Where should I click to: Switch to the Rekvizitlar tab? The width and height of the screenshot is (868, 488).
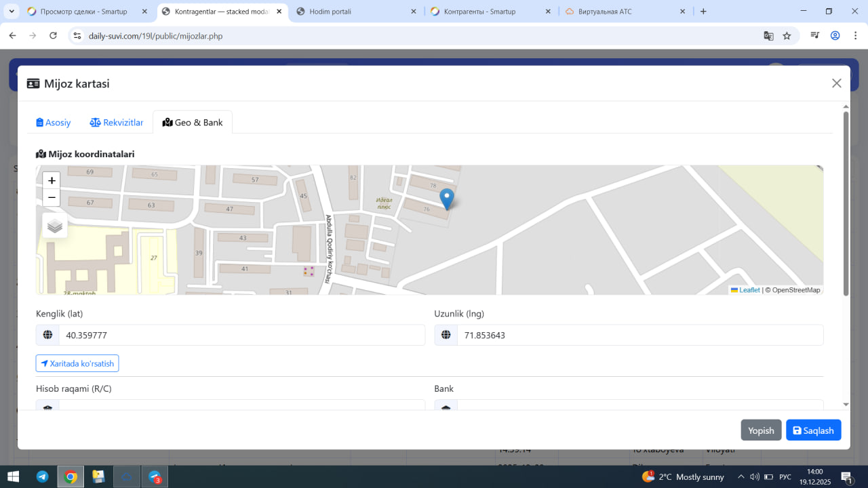117,123
